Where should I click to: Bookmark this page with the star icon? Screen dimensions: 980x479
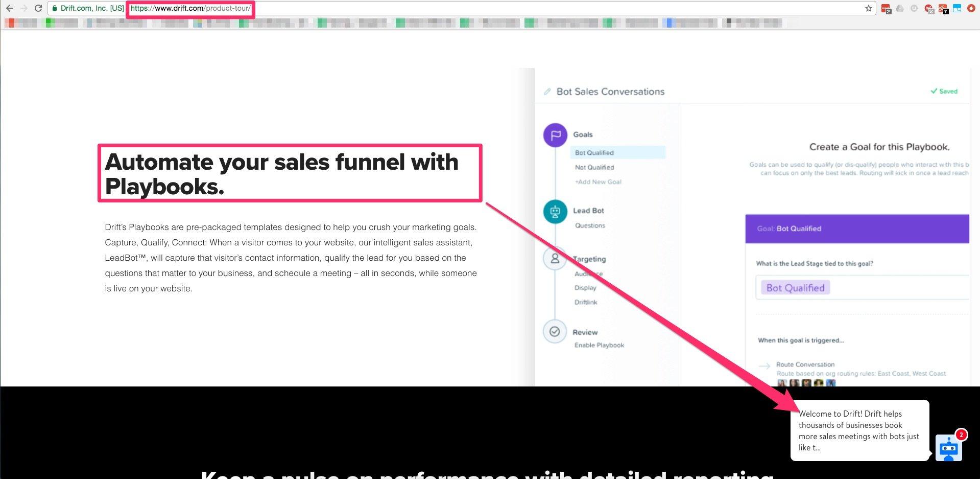[869, 8]
